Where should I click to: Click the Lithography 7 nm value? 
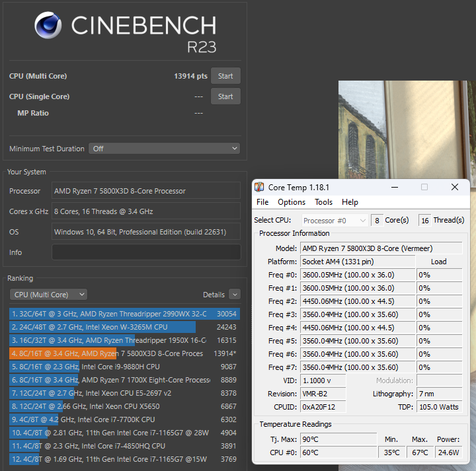point(439,394)
